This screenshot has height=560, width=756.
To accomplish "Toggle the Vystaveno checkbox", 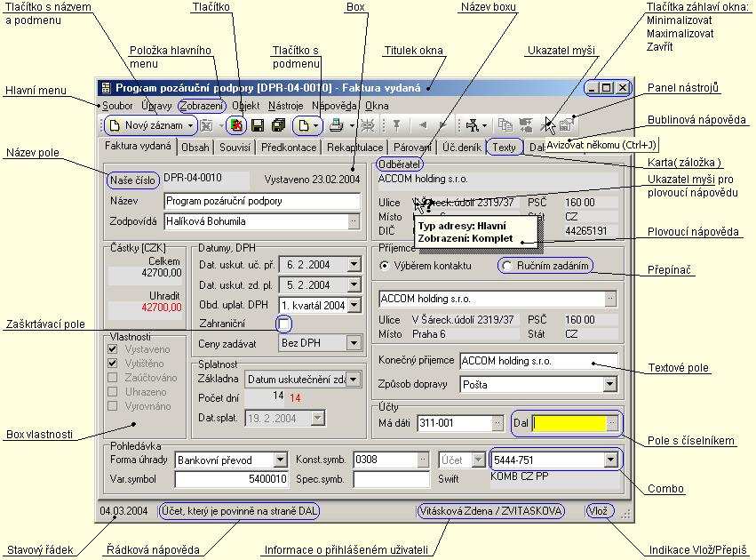I will click(113, 348).
